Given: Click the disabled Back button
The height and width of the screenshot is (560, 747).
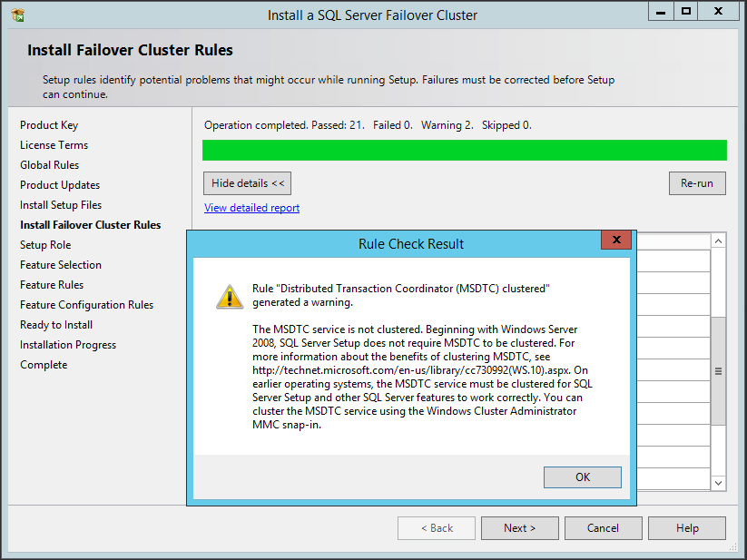Looking at the screenshot, I should pyautogui.click(x=437, y=528).
